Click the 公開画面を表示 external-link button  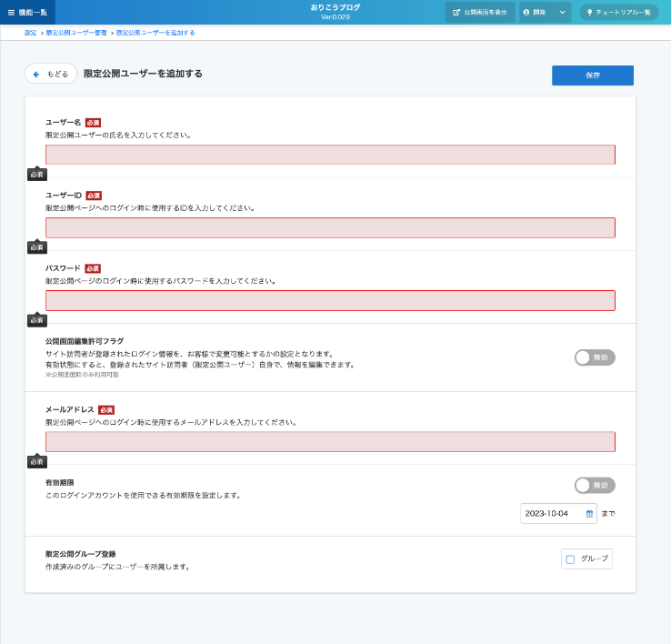480,13
